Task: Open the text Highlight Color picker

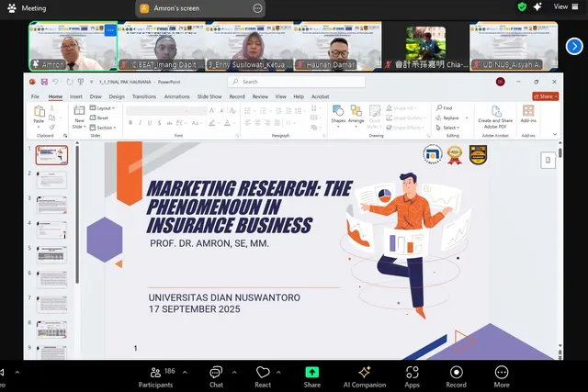Action: tap(212, 123)
